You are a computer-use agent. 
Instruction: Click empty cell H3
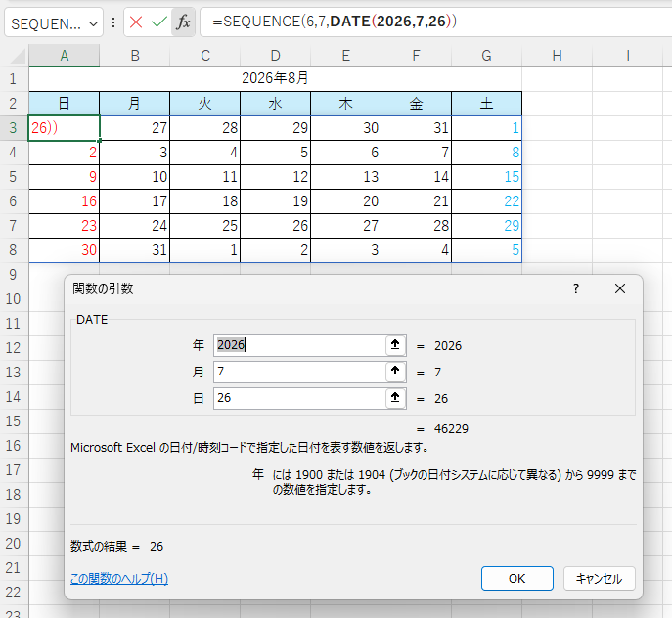(x=557, y=128)
